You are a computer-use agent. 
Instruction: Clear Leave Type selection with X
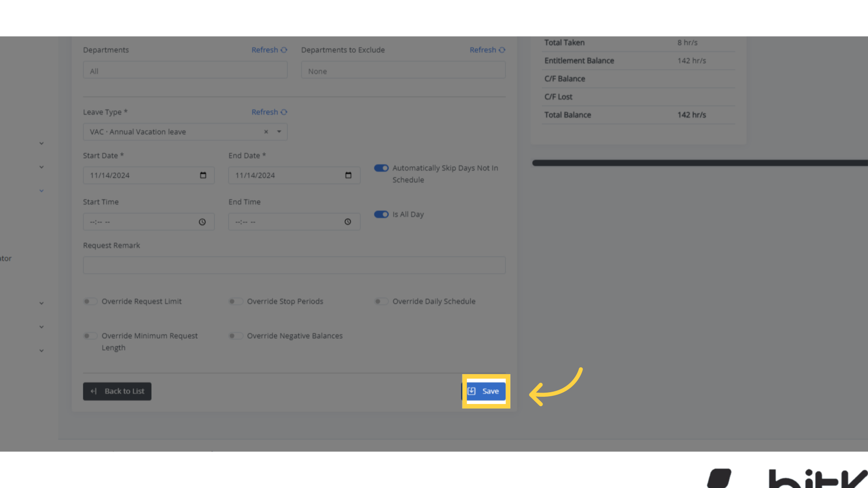coord(266,132)
